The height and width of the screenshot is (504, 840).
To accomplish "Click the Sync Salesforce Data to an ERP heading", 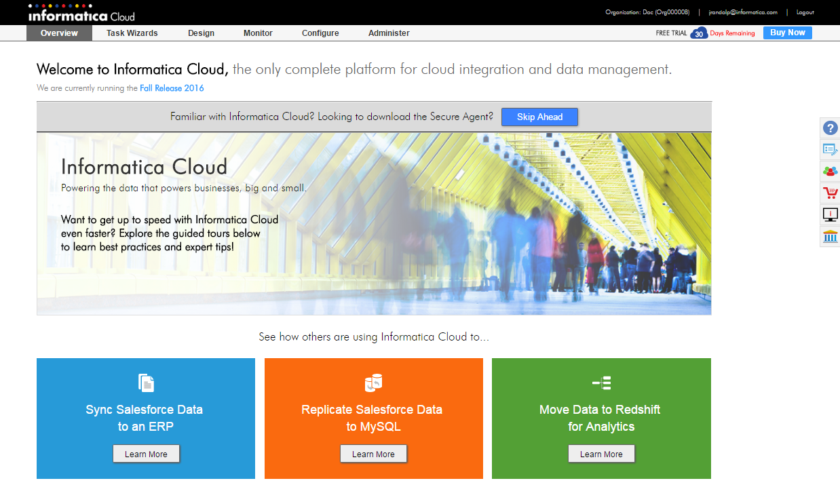I will (145, 418).
